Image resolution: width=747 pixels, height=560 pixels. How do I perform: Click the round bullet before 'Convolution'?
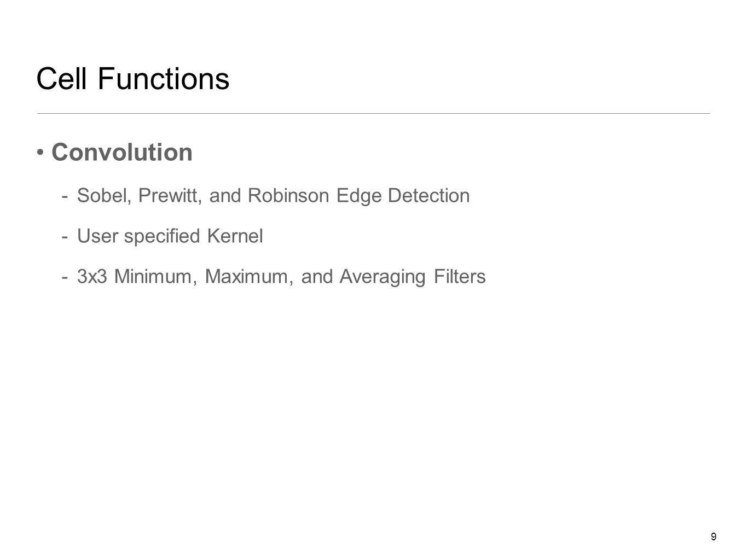coord(41,151)
